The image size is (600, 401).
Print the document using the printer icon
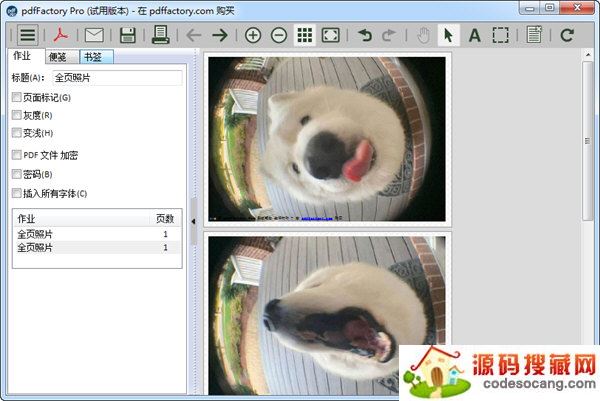(160, 35)
